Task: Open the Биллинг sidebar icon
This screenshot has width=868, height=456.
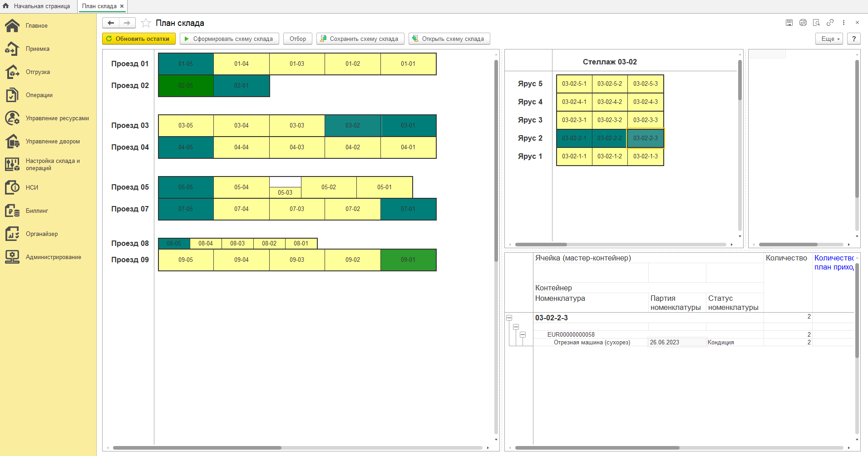Action: tap(12, 211)
